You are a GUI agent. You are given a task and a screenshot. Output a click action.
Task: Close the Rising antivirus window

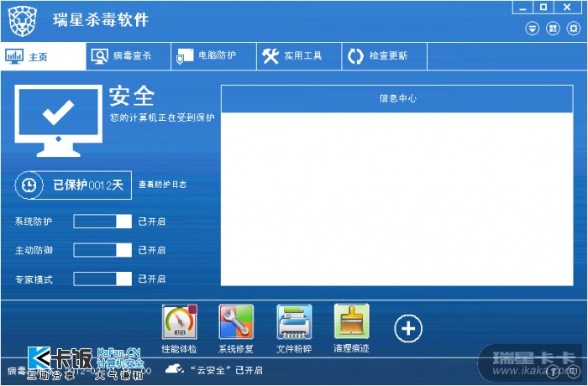pos(567,7)
